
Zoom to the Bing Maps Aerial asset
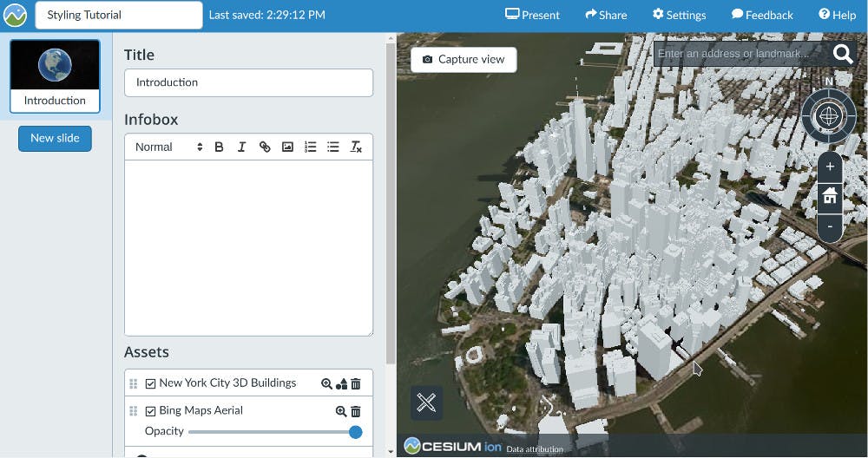[341, 411]
